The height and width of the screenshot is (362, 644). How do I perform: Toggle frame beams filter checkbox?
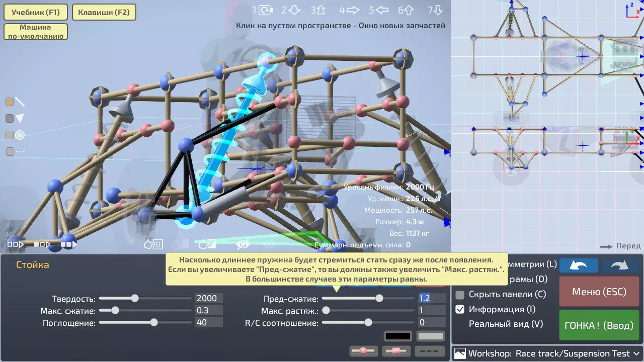coord(10,102)
